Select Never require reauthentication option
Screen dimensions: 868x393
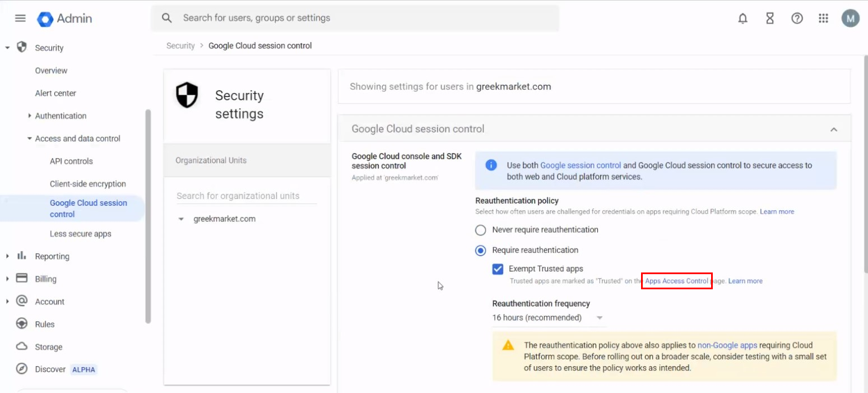481,230
